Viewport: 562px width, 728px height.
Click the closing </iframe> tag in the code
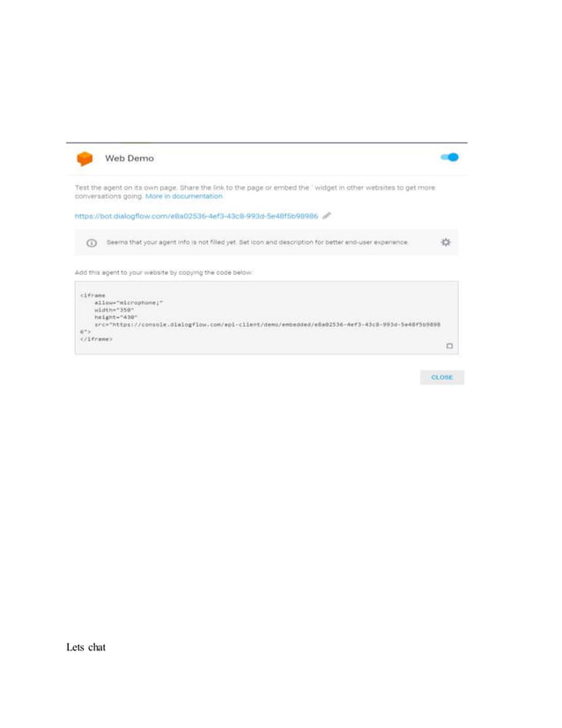(x=96, y=339)
